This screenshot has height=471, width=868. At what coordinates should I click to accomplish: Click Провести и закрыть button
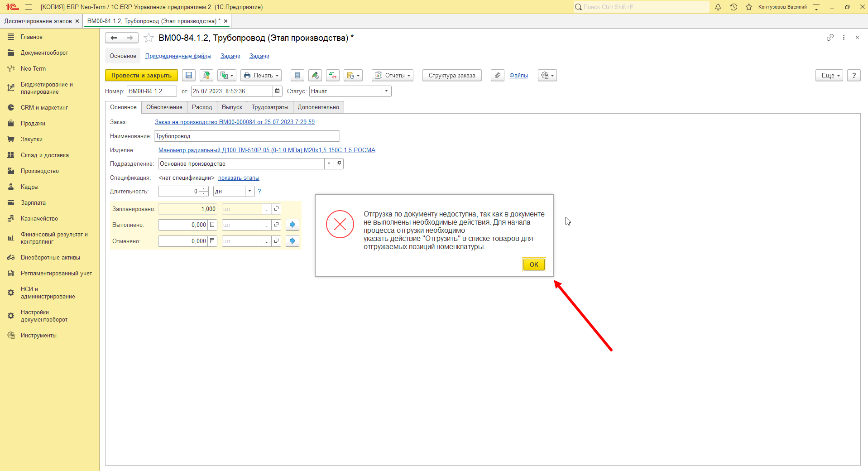point(141,75)
